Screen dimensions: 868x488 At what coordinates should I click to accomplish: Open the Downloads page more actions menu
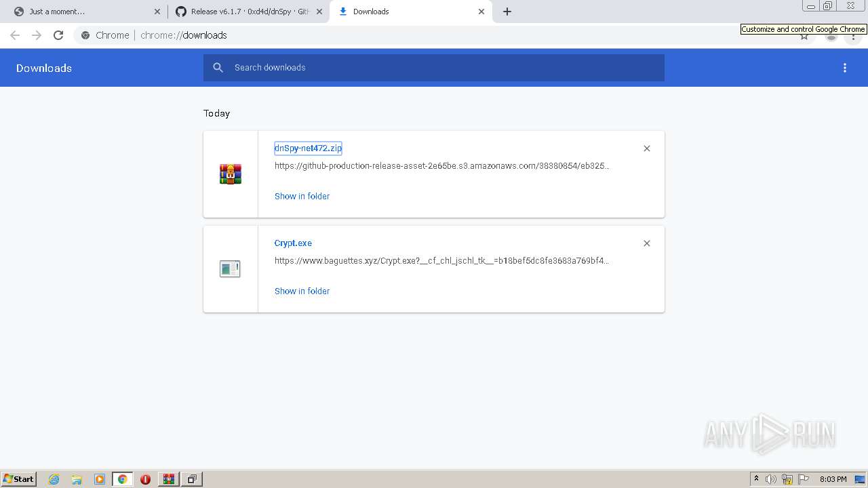coord(845,68)
